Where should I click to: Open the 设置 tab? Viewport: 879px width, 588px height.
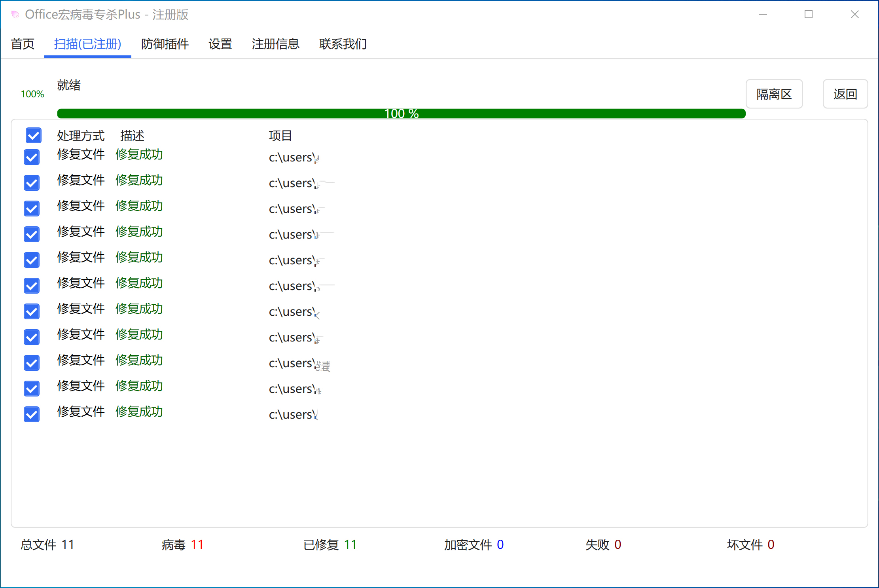point(220,44)
